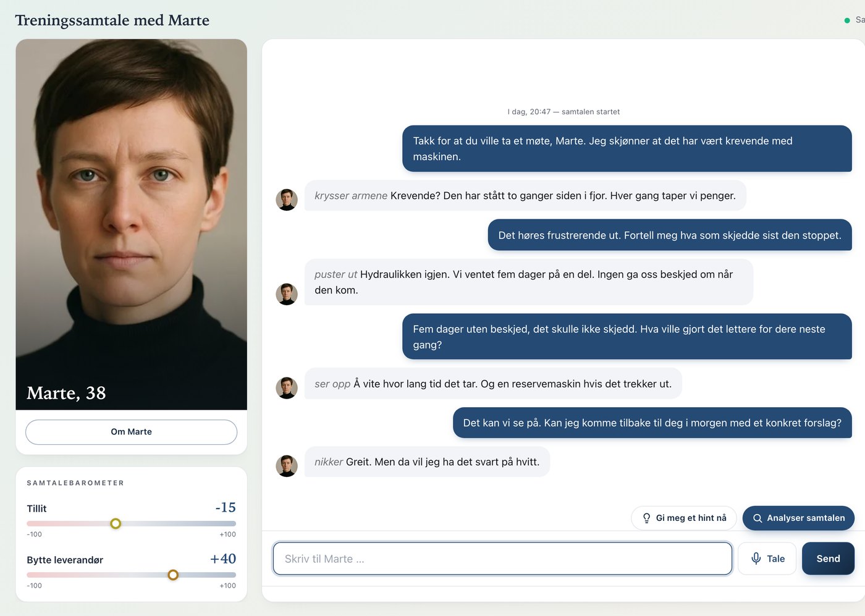Activate voice input with the Tale button
The width and height of the screenshot is (865, 616).
click(767, 559)
